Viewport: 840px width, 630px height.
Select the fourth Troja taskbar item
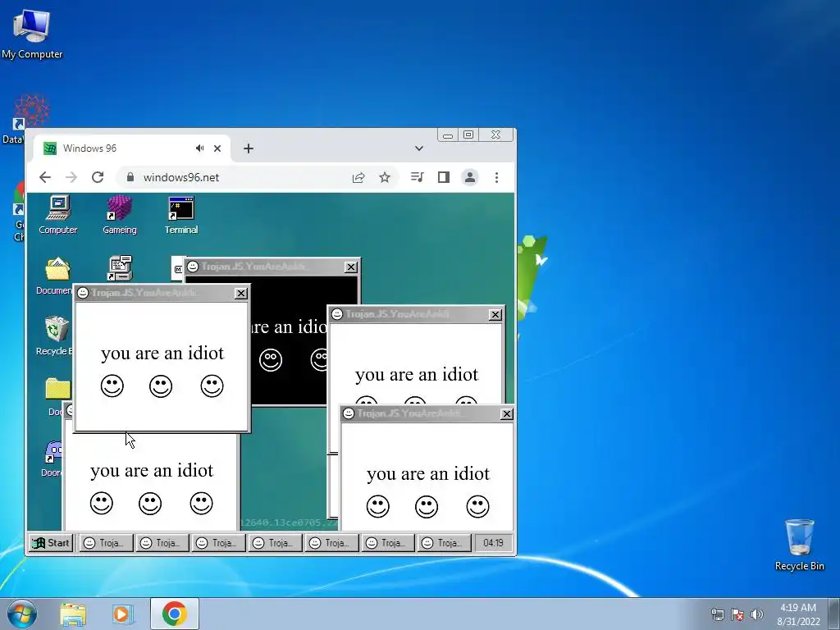275,543
